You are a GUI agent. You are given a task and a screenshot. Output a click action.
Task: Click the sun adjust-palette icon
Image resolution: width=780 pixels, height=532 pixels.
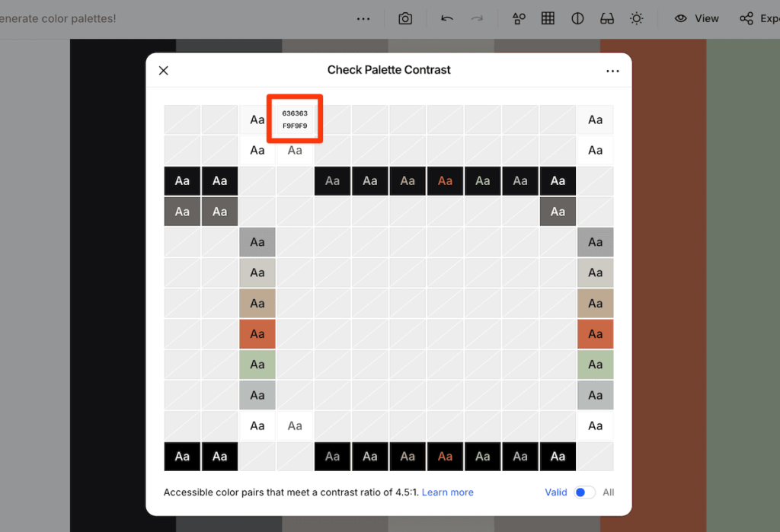coord(636,19)
